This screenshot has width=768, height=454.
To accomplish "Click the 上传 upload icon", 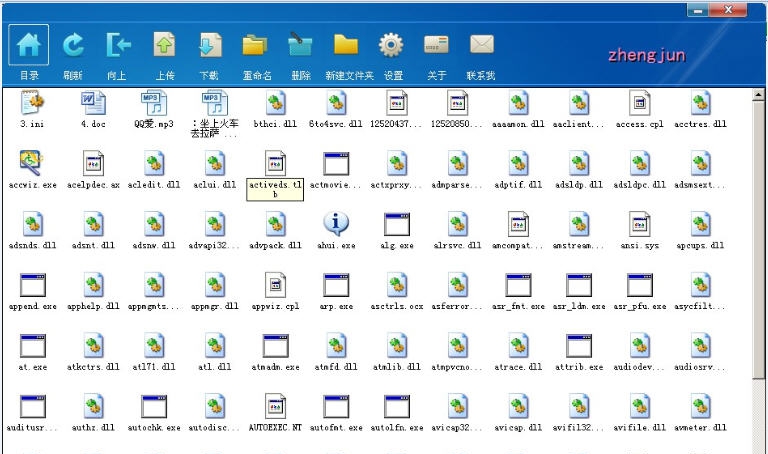I will [164, 46].
